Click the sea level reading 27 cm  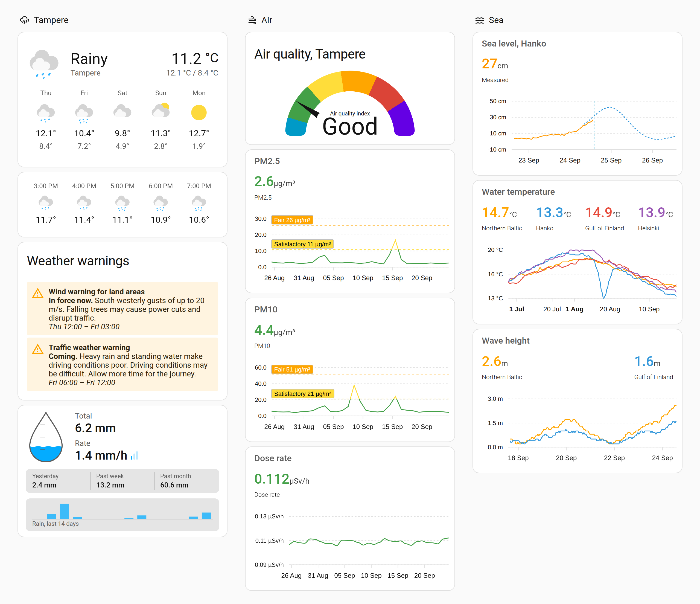[495, 64]
